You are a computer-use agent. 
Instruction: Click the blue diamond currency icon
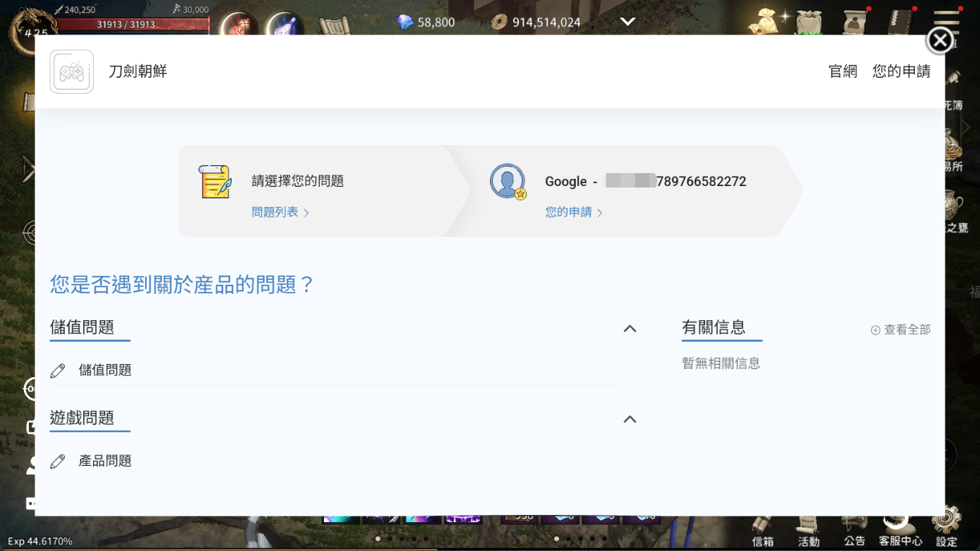[x=405, y=22]
